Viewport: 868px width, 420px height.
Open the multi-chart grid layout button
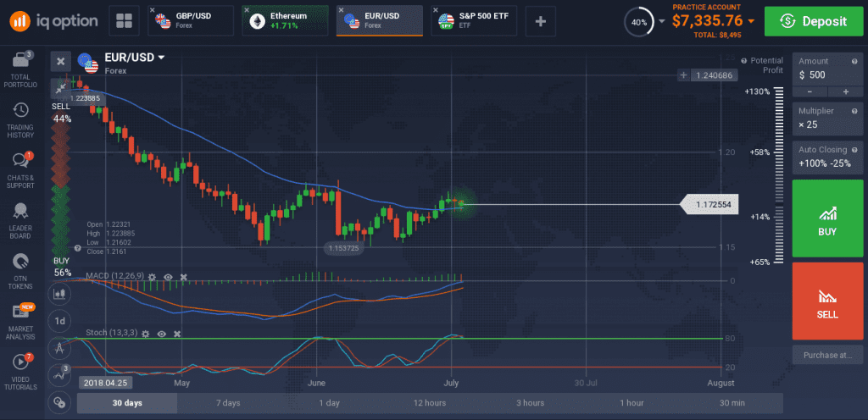[x=124, y=21]
